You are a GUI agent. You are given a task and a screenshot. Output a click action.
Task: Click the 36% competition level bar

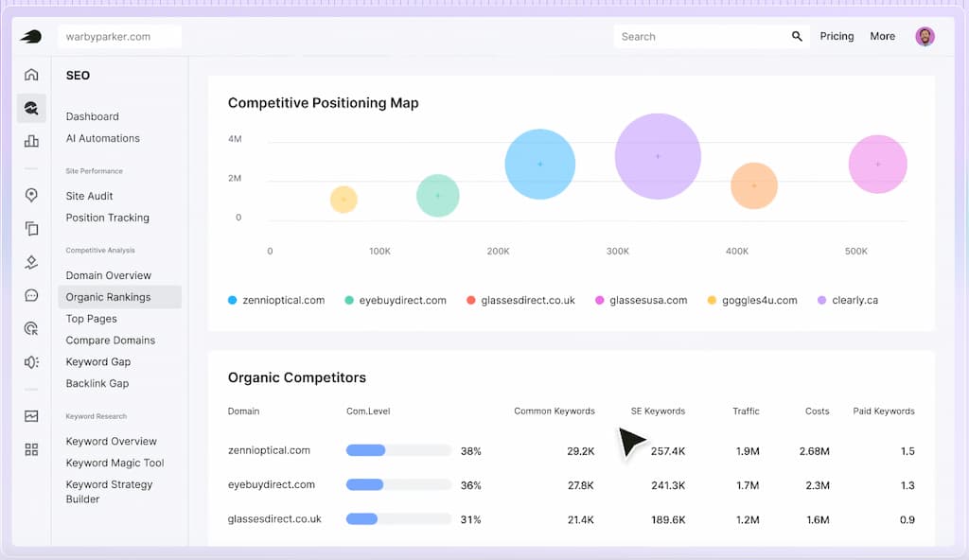(398, 484)
